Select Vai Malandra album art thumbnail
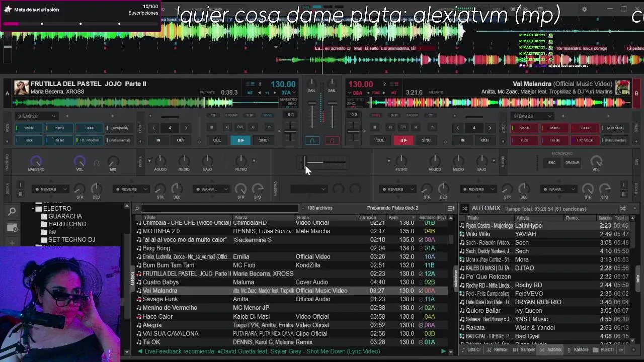This screenshot has height=362, width=644. click(x=622, y=87)
